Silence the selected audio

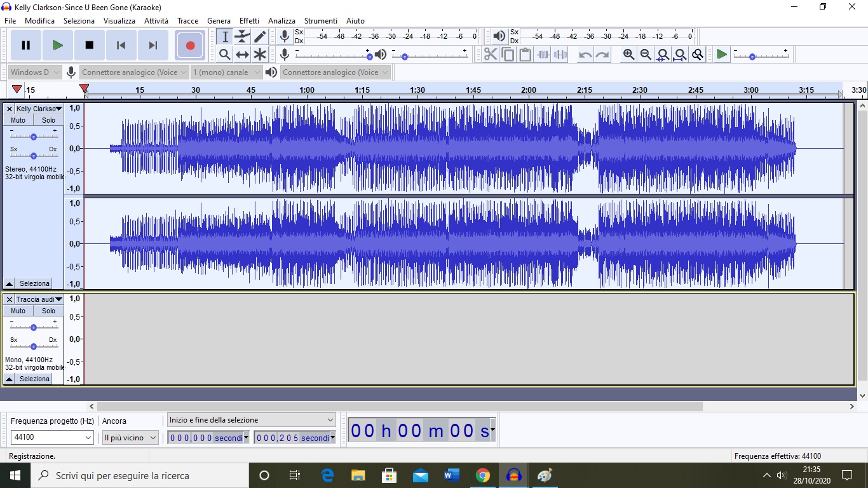tap(560, 55)
